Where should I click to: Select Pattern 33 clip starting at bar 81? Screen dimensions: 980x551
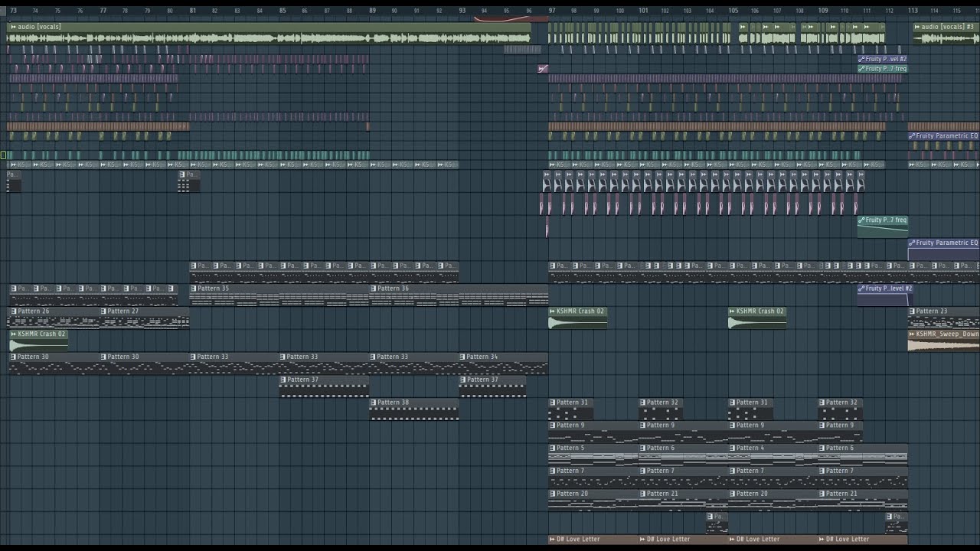pyautogui.click(x=234, y=364)
